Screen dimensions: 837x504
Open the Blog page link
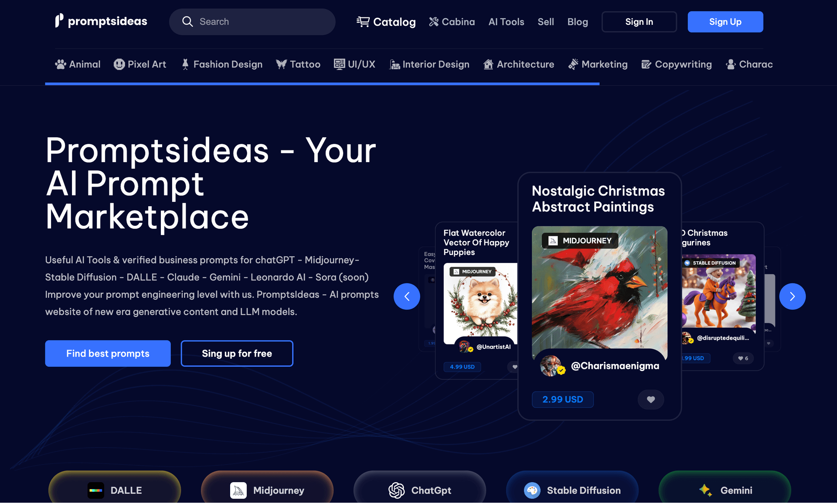coord(578,22)
